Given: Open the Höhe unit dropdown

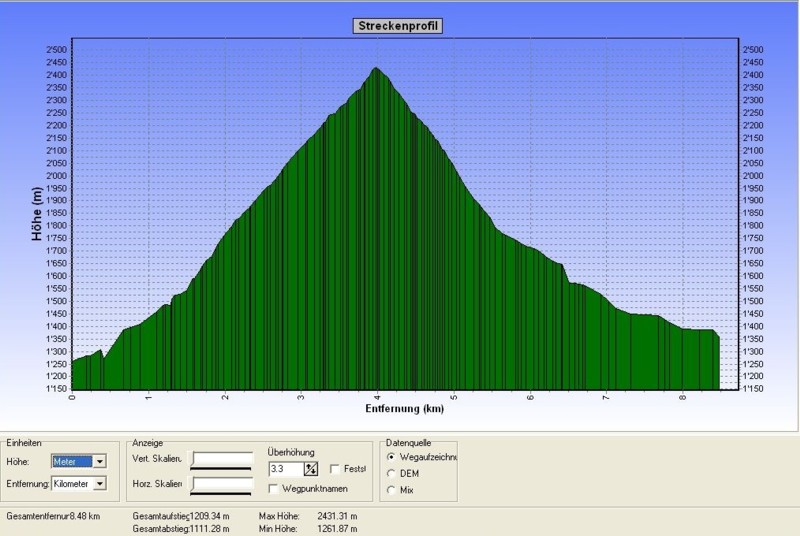Looking at the screenshot, I should 99,461.
